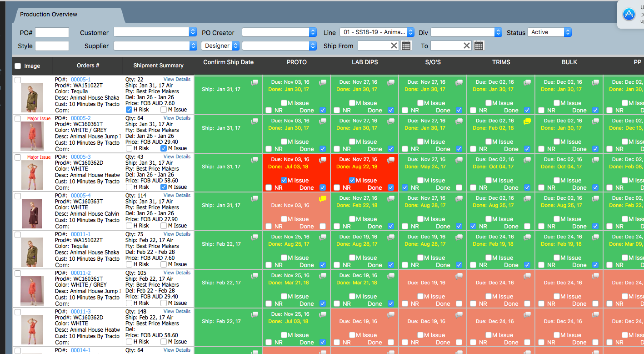
Task: Open Confirm Ship Date comment bubble for PO 00005-4
Action: (x=255, y=198)
